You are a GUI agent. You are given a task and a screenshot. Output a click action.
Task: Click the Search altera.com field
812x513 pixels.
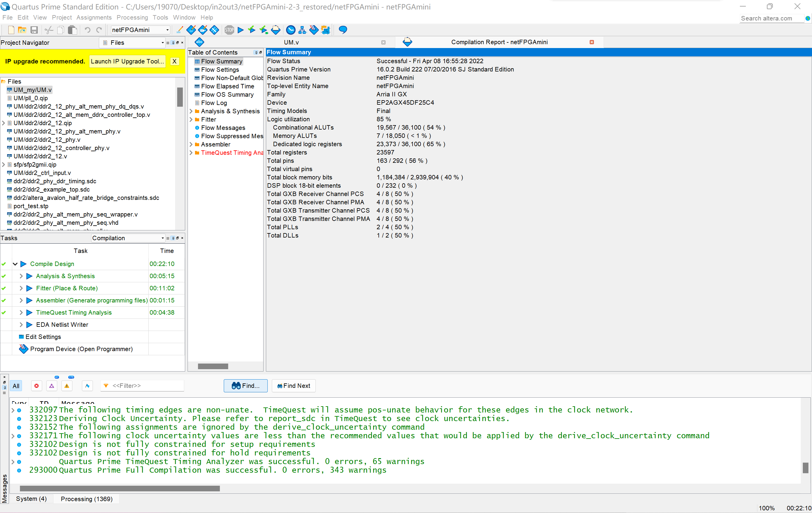tap(772, 18)
